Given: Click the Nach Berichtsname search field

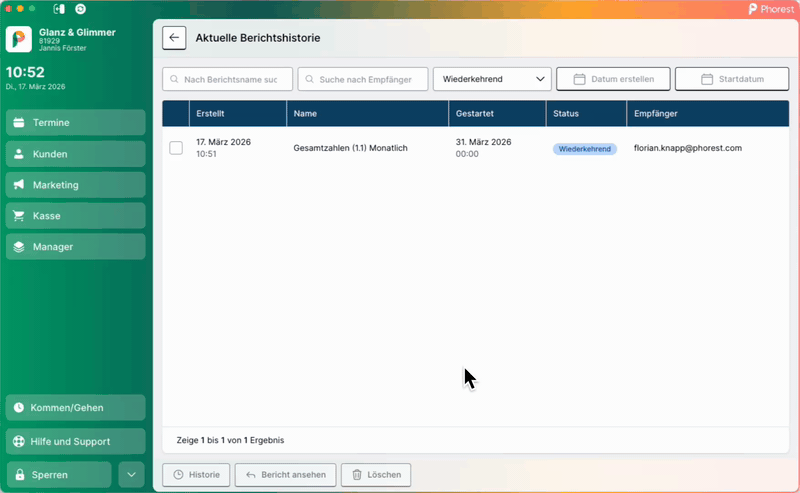Looking at the screenshot, I should 228,79.
